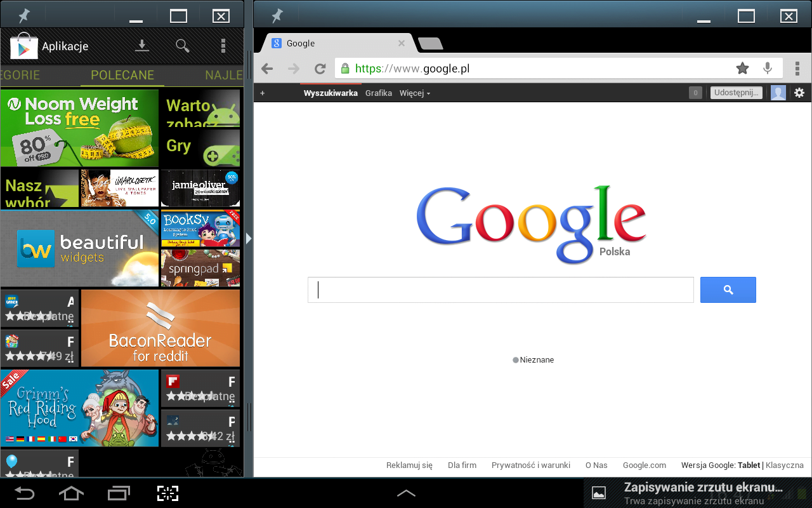Focus the Google search input field
The width and height of the screenshot is (812, 508).
tap(501, 290)
